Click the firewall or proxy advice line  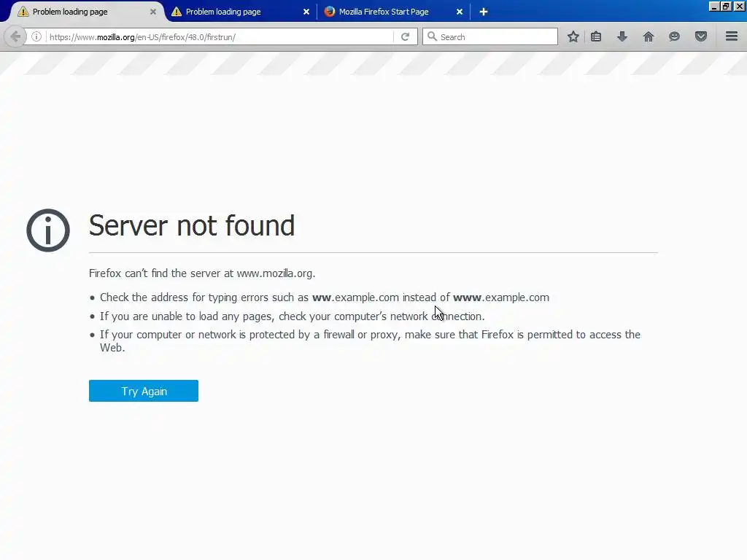370,341
